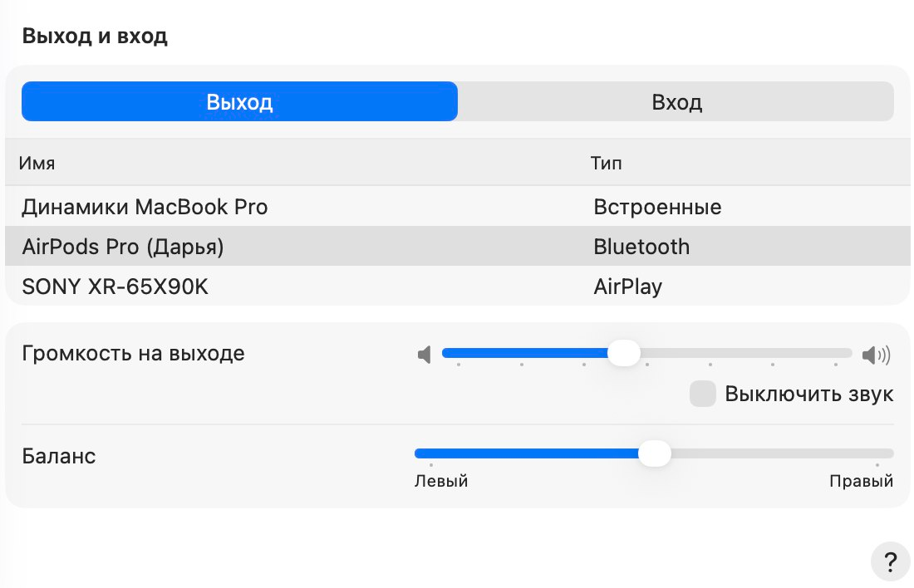Click the Встроенные type cell
Viewport: 914px width, 588px height.
pyautogui.click(x=657, y=207)
